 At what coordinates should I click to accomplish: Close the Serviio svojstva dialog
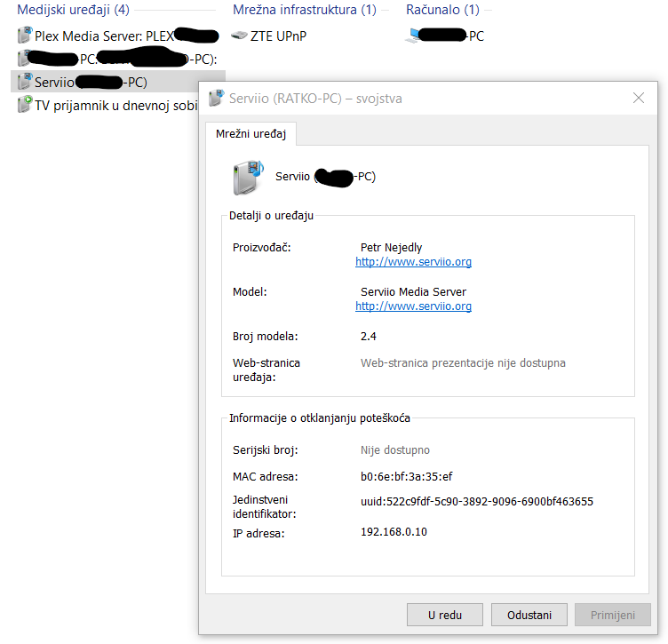click(x=638, y=98)
